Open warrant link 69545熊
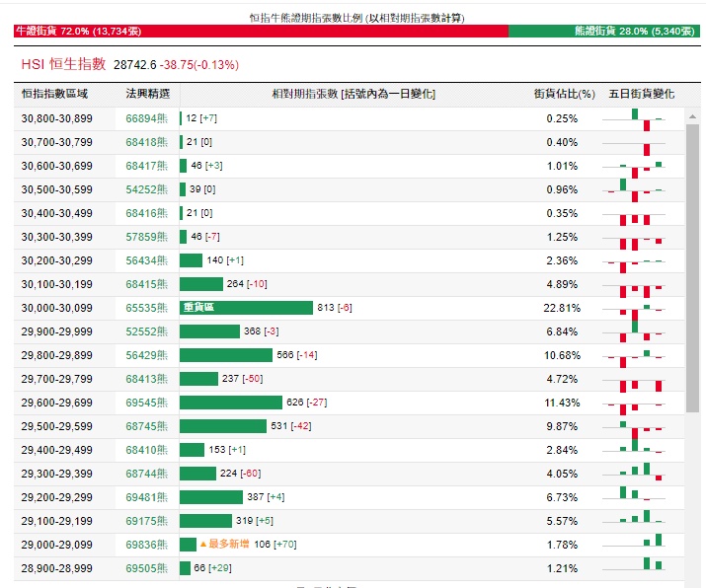This screenshot has width=706, height=588. [147, 403]
